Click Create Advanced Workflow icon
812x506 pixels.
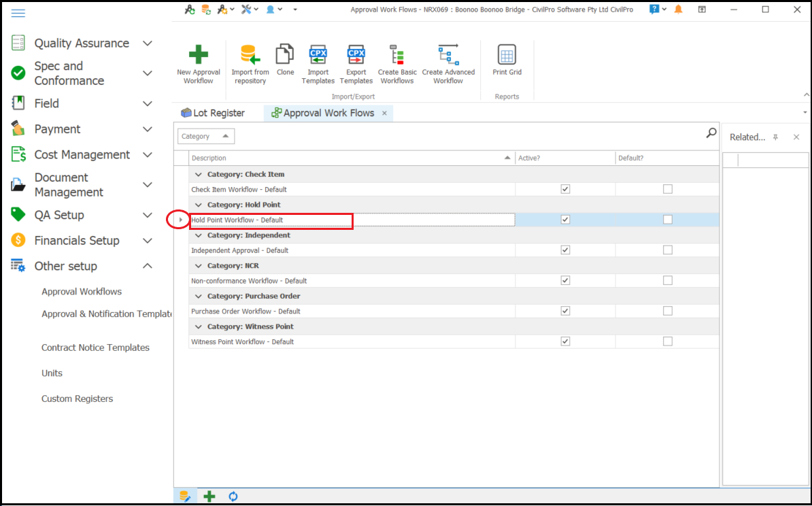click(x=448, y=55)
